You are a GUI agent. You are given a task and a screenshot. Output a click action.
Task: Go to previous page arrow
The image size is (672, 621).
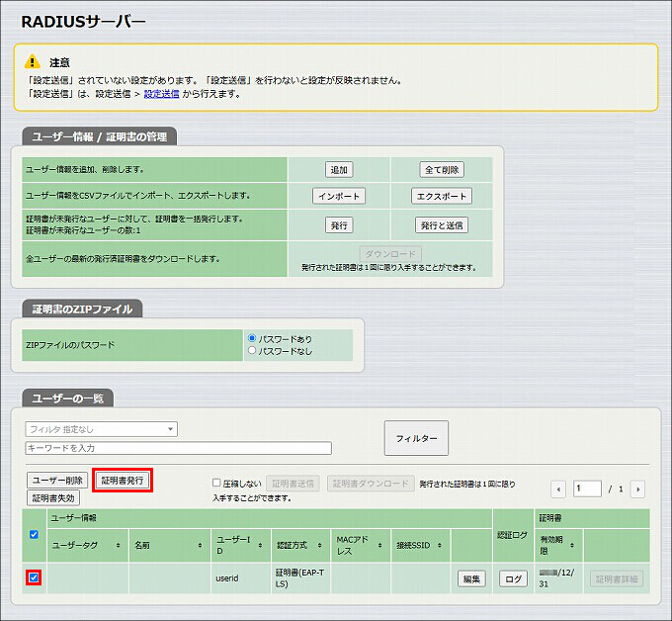click(558, 488)
